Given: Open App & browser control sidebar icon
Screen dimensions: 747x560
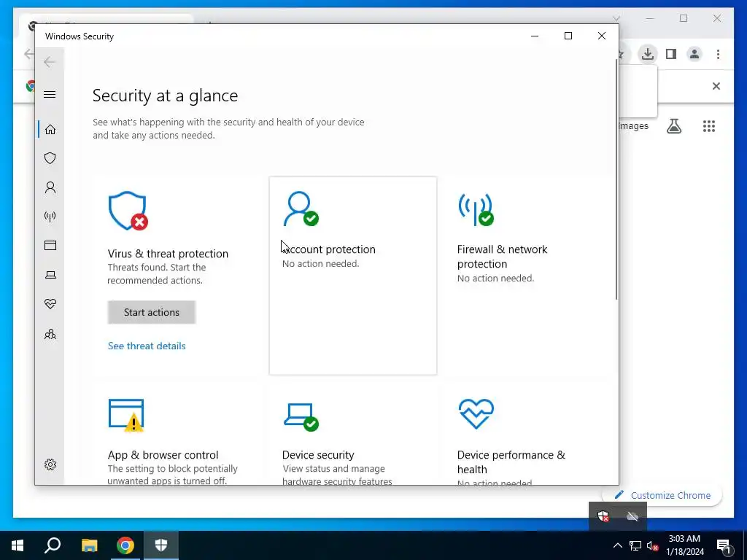Looking at the screenshot, I should (x=50, y=245).
